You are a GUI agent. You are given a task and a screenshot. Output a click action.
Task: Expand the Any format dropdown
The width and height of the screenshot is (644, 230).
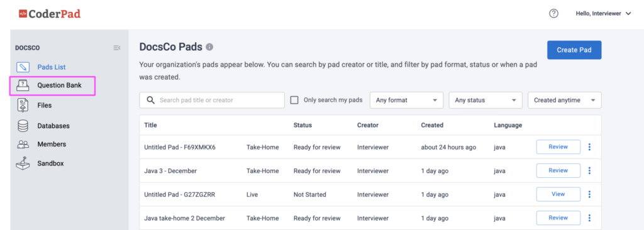407,100
